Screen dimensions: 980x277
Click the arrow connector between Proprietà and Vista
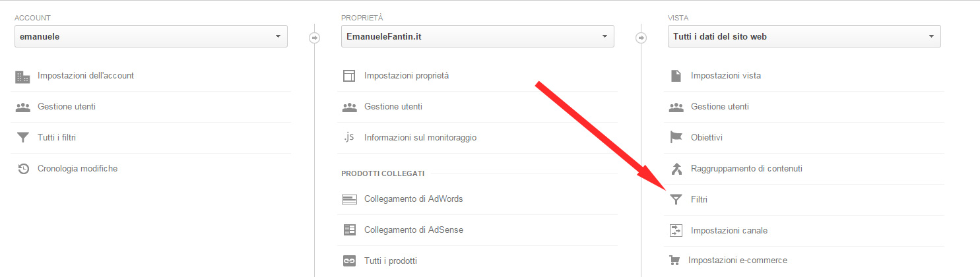click(x=641, y=38)
